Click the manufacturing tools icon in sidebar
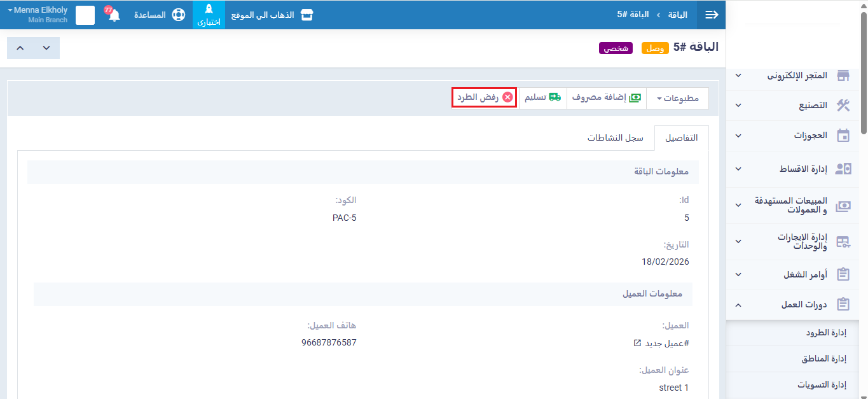868x399 pixels. [843, 106]
